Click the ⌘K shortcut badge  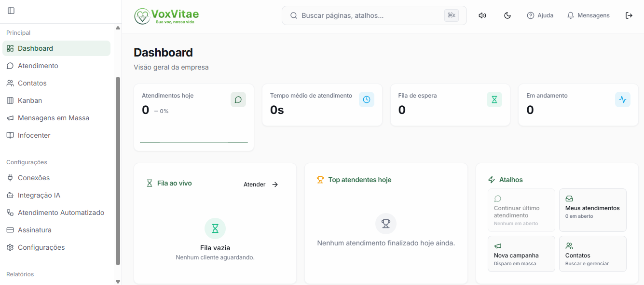click(452, 15)
